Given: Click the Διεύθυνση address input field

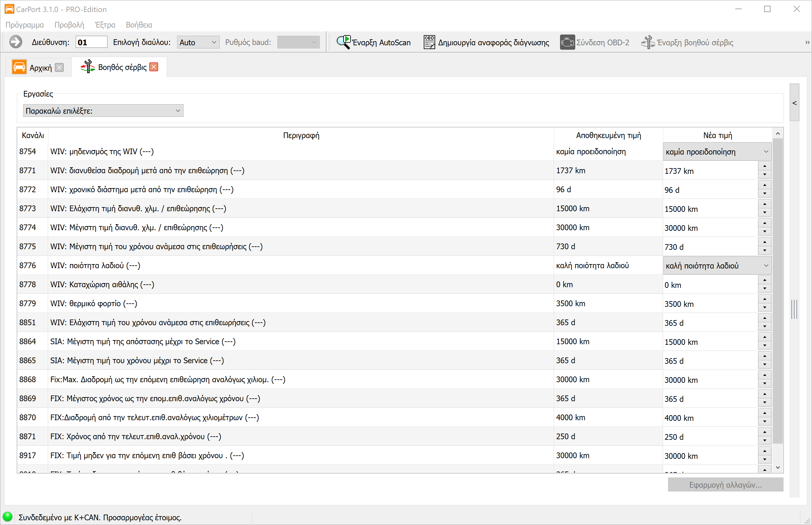Looking at the screenshot, I should click(91, 42).
